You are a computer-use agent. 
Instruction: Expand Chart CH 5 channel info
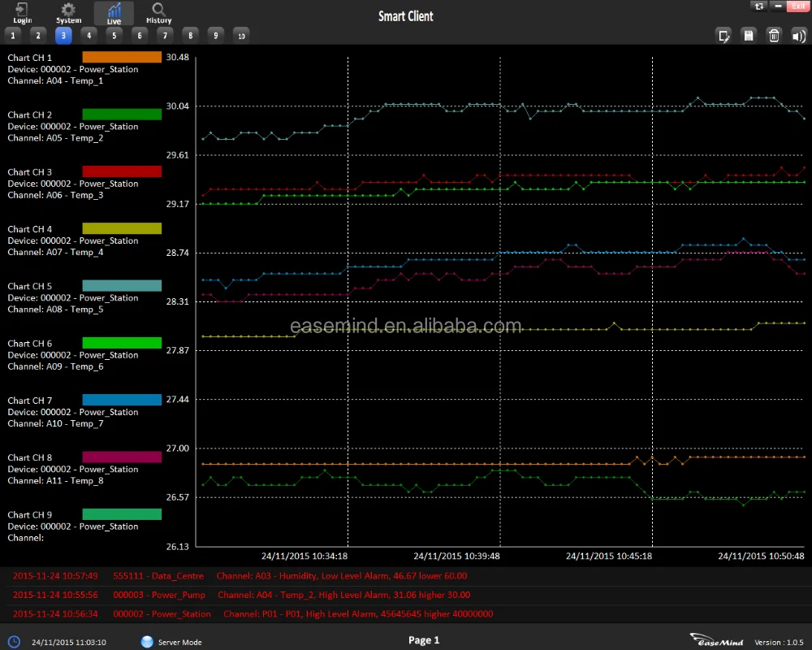[x=30, y=286]
